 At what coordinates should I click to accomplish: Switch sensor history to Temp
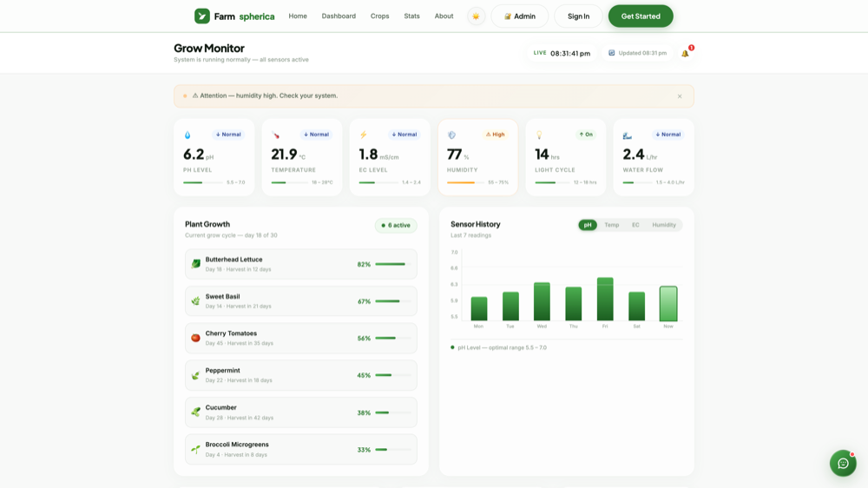(612, 225)
